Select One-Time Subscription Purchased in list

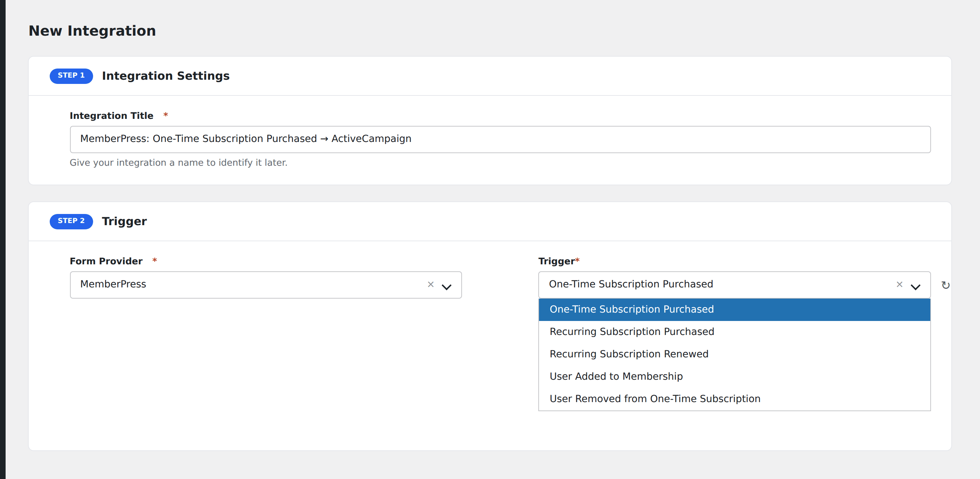[x=734, y=309]
